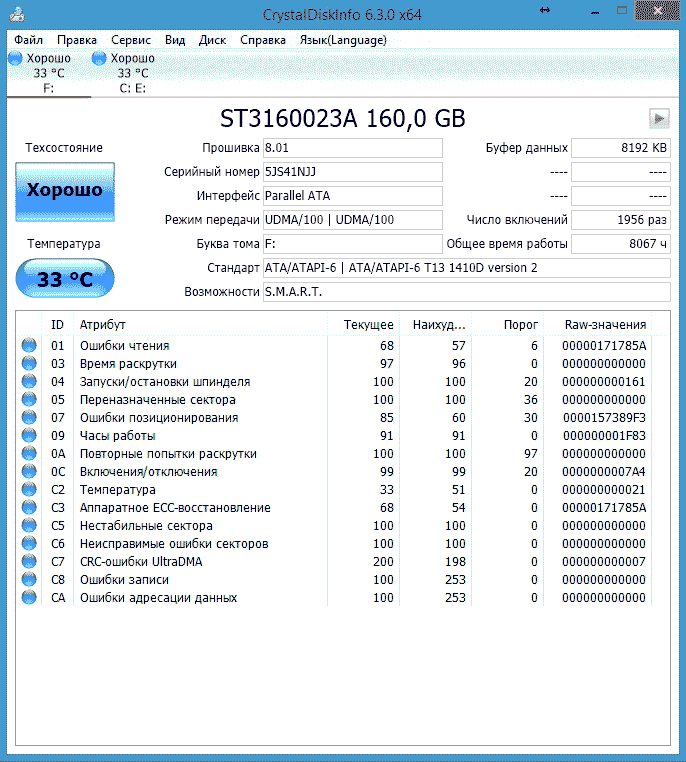Click status icon for Температура attribute row
Image resolution: width=686 pixels, height=762 pixels.
[29, 489]
